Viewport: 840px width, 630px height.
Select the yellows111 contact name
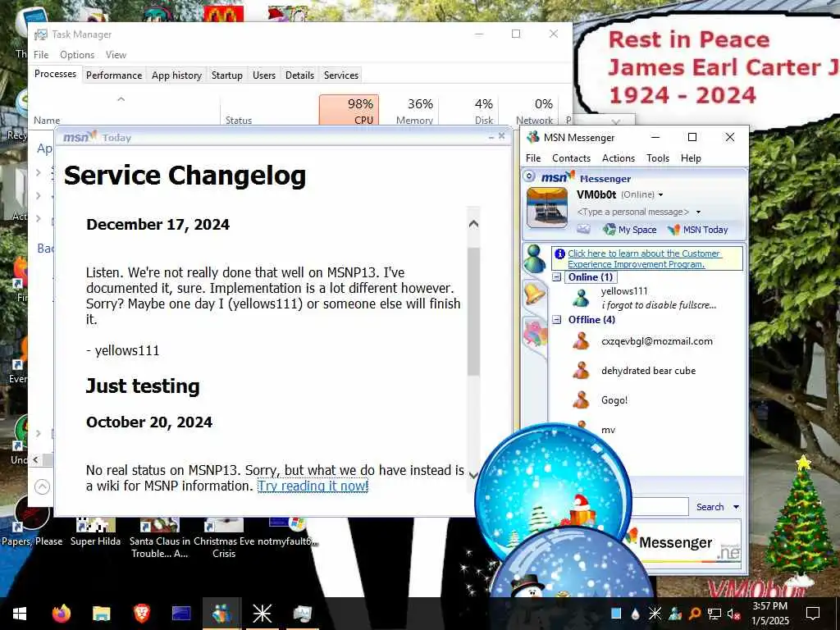coord(624,291)
